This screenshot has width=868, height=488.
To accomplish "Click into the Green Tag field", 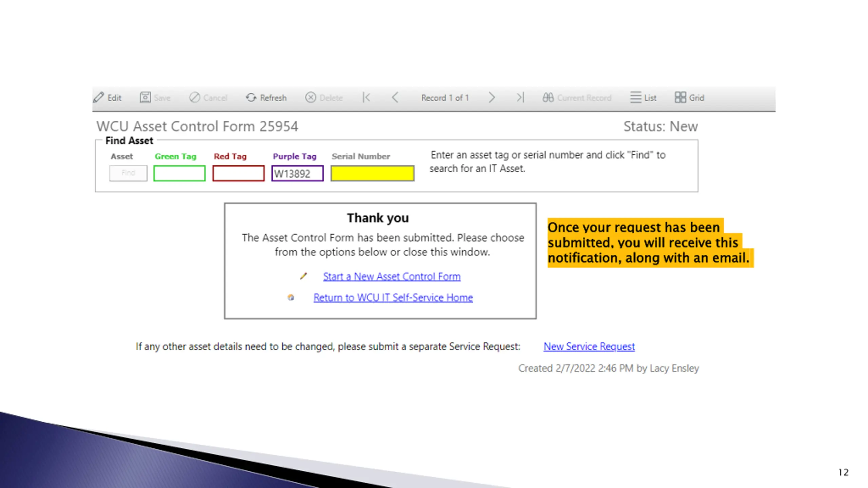I will pos(179,173).
